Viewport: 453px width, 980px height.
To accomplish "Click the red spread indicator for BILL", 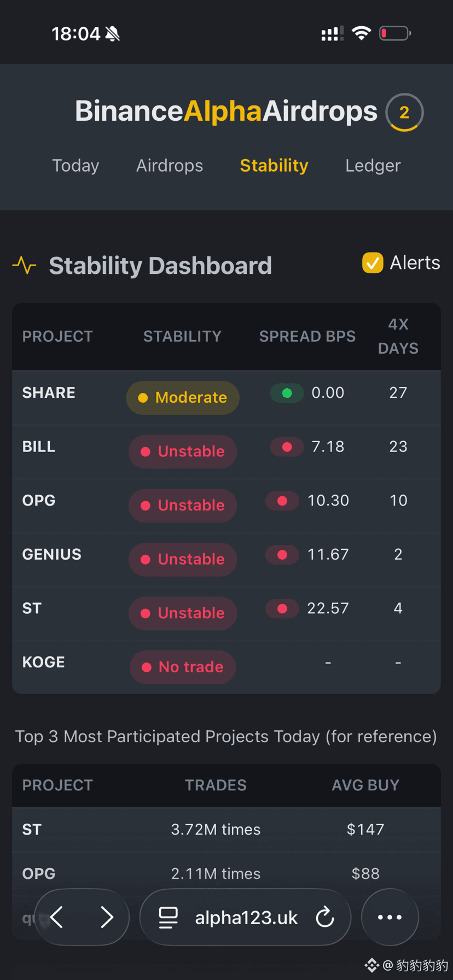I will coord(287,447).
